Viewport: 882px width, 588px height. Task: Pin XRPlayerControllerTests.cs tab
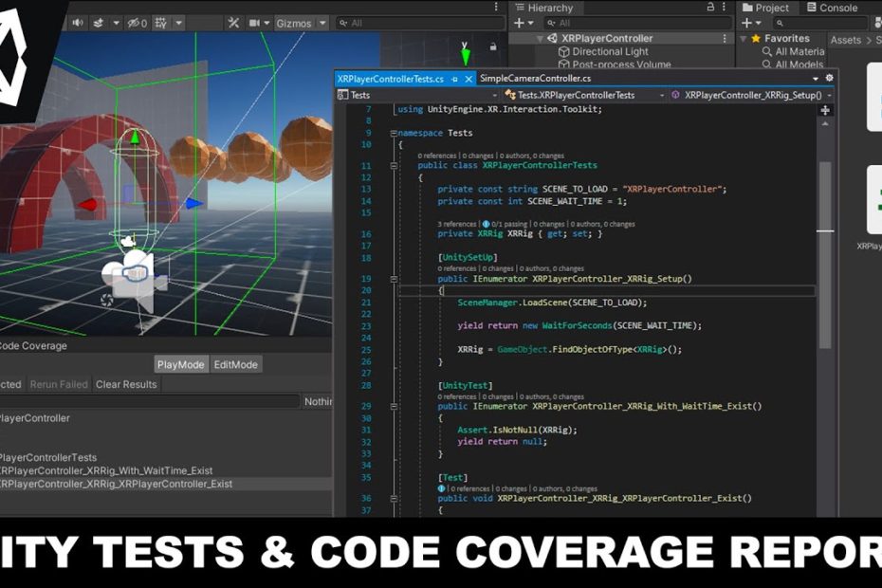coord(454,80)
